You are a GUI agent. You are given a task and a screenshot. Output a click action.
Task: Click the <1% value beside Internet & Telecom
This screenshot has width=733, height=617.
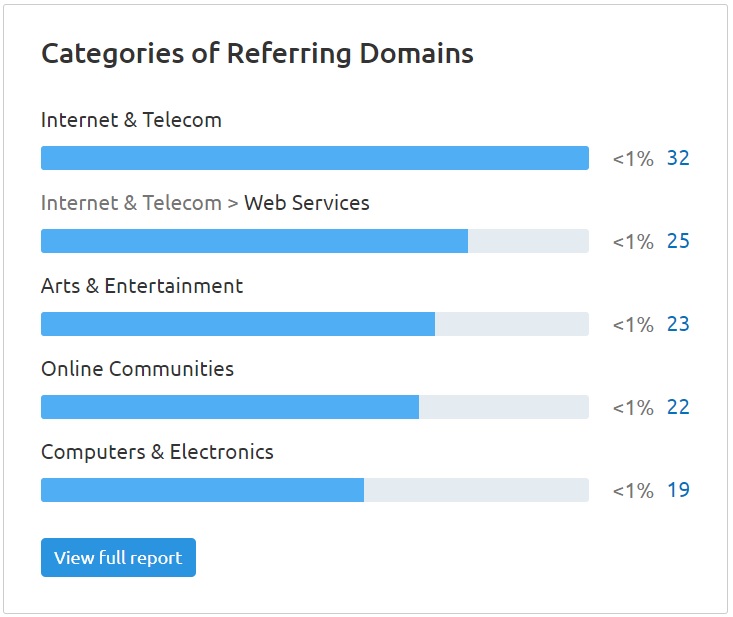pos(633,158)
